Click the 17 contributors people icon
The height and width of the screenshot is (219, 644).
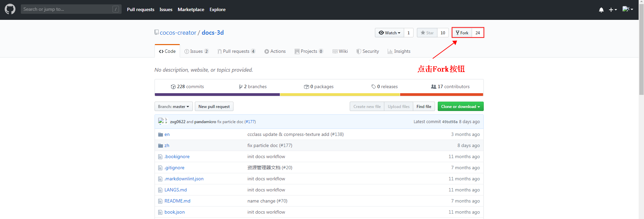point(434,86)
